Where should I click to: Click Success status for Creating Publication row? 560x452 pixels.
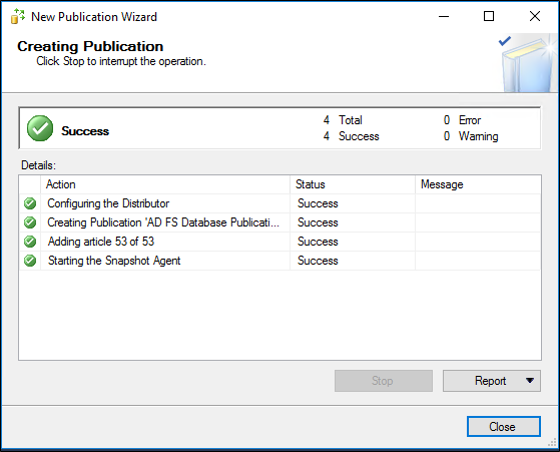pos(318,222)
